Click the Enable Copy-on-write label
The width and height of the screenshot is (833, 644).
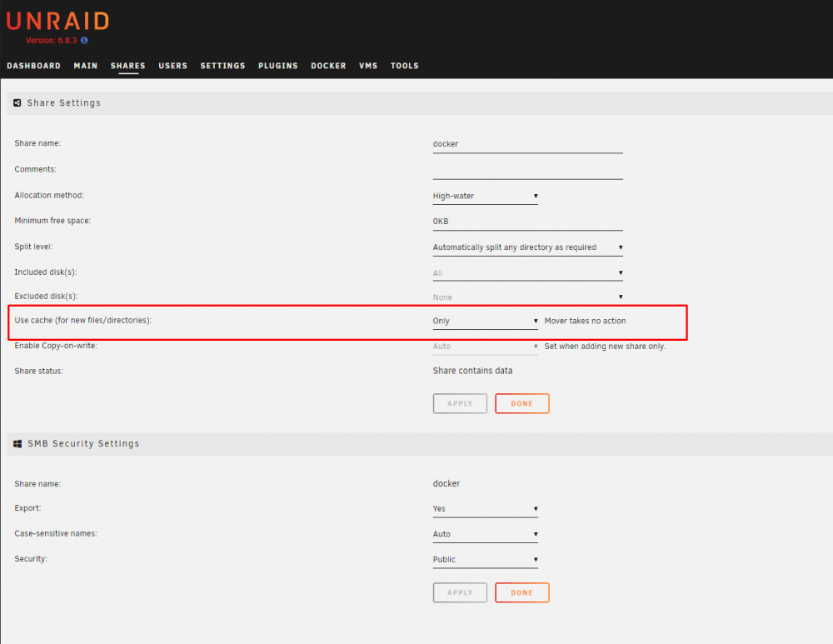(56, 346)
